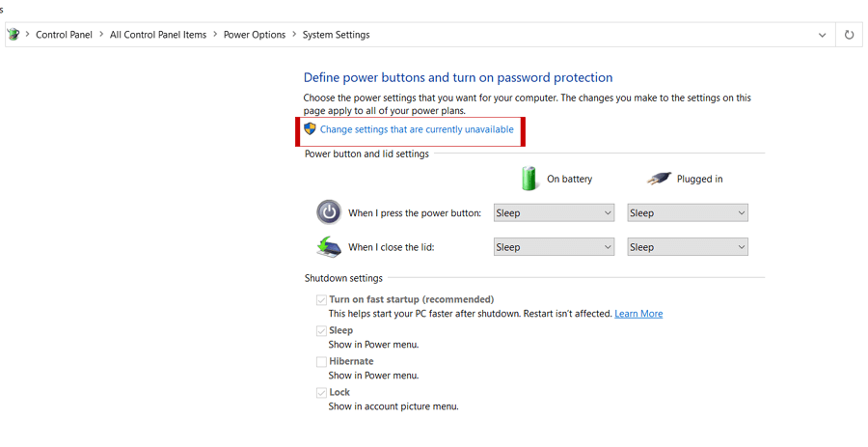This screenshot has width=868, height=447.
Task: Toggle the Sleep checkbox
Action: 321,331
